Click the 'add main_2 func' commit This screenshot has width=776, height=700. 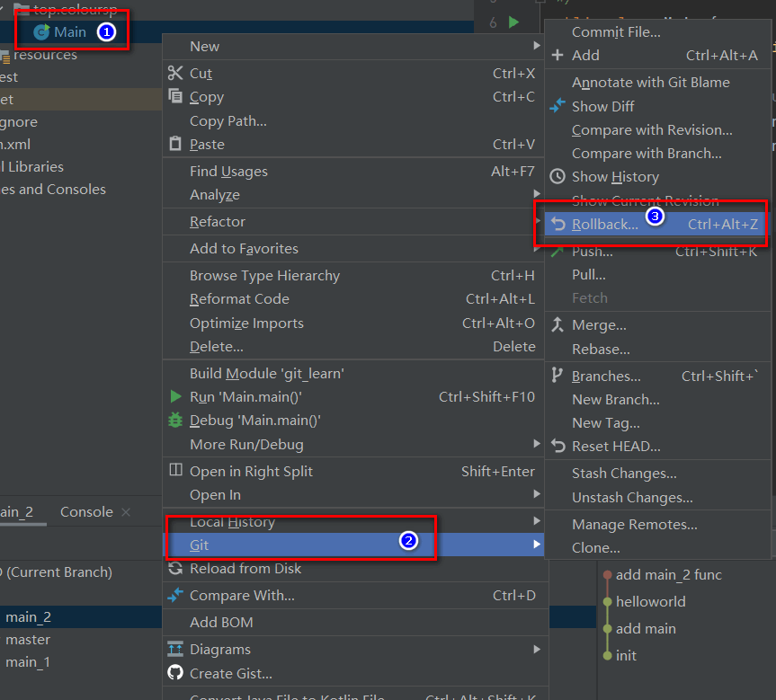point(668,575)
